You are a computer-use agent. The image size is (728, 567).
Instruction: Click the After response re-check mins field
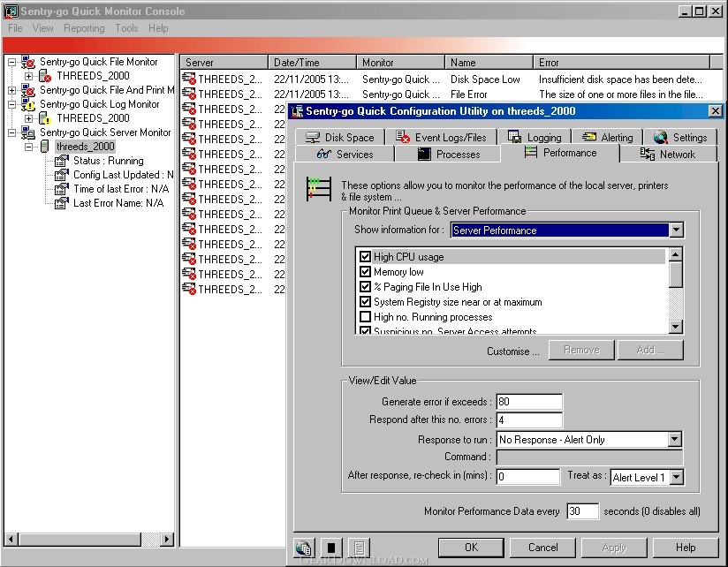coord(528,477)
